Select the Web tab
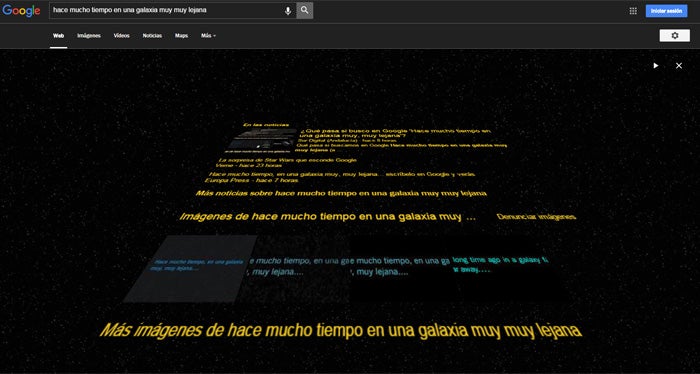This screenshot has height=374, width=700. tap(58, 36)
